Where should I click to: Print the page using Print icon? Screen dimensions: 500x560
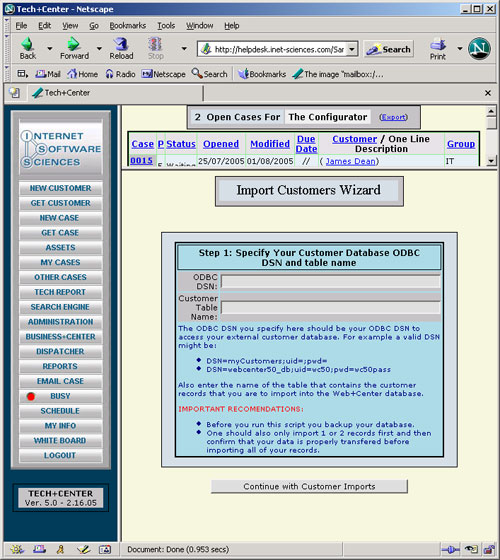coord(438,48)
